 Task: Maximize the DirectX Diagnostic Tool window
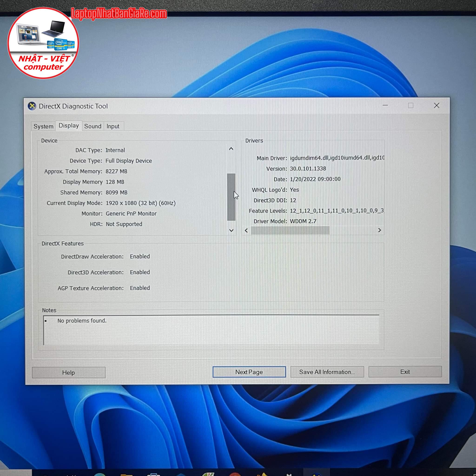(x=410, y=106)
